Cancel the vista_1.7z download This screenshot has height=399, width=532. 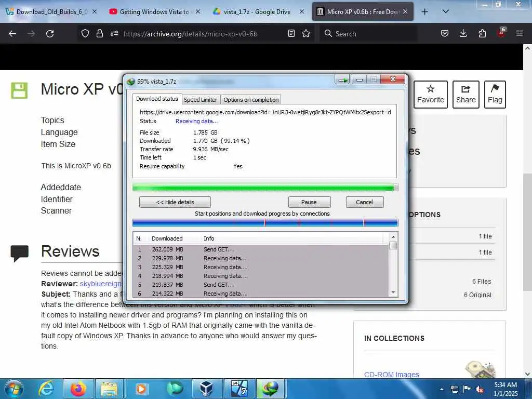point(365,202)
